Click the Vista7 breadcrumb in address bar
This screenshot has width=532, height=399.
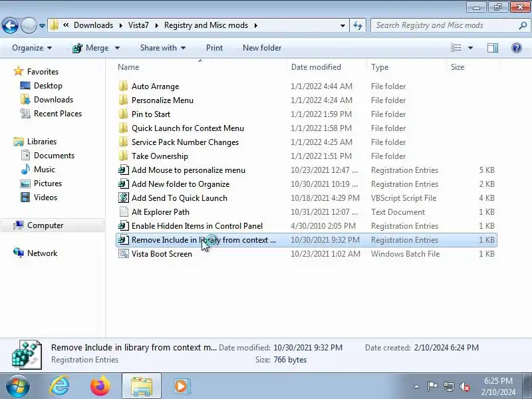pos(138,25)
